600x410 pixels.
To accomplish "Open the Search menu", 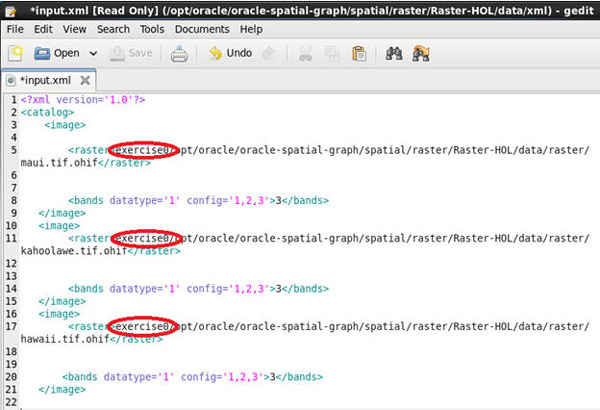I will [x=113, y=29].
